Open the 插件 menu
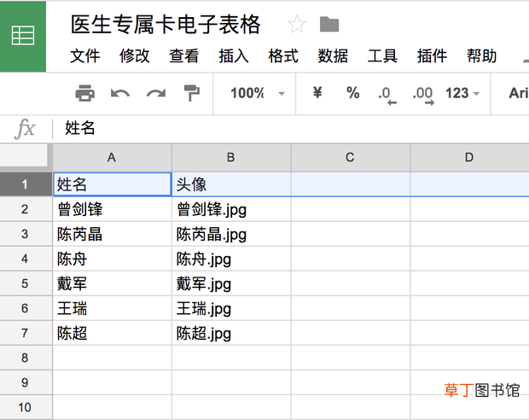This screenshot has height=420, width=529. (432, 56)
